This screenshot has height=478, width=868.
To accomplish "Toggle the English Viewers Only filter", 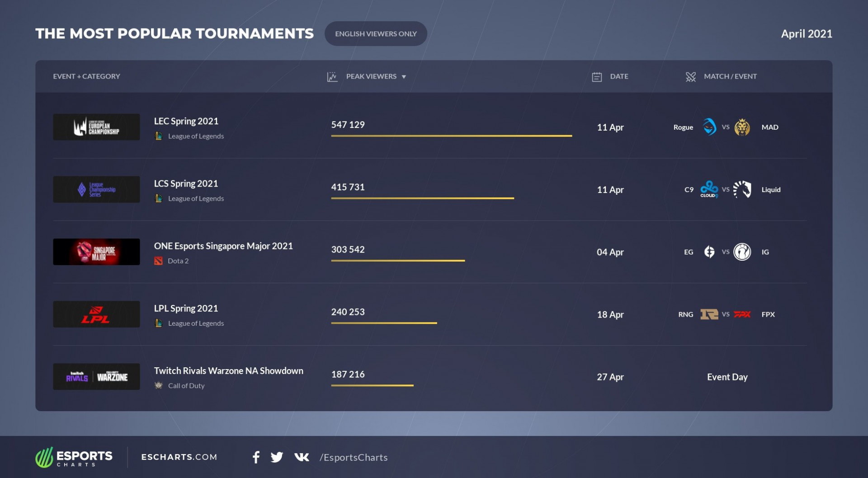I will tap(376, 33).
